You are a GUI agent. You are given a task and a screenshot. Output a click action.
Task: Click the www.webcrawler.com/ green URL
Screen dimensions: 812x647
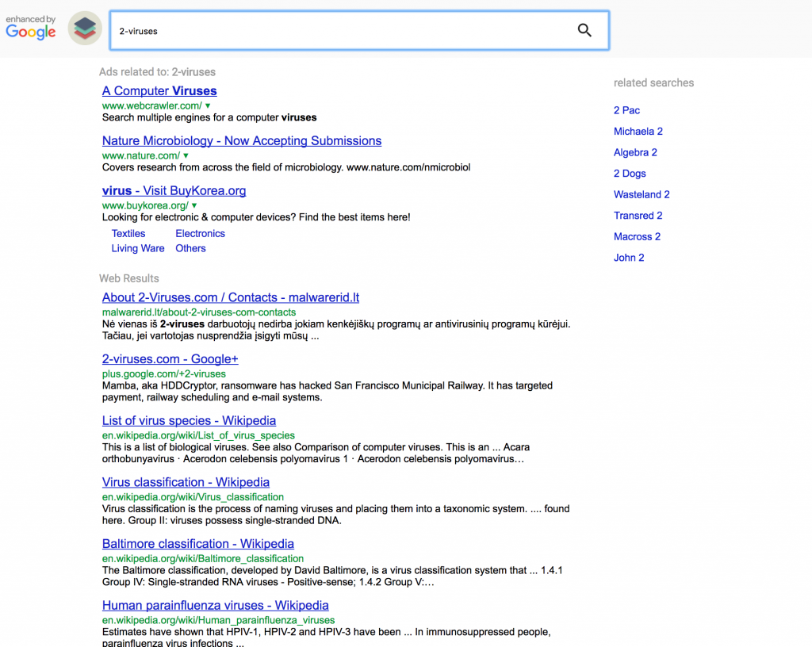(151, 105)
